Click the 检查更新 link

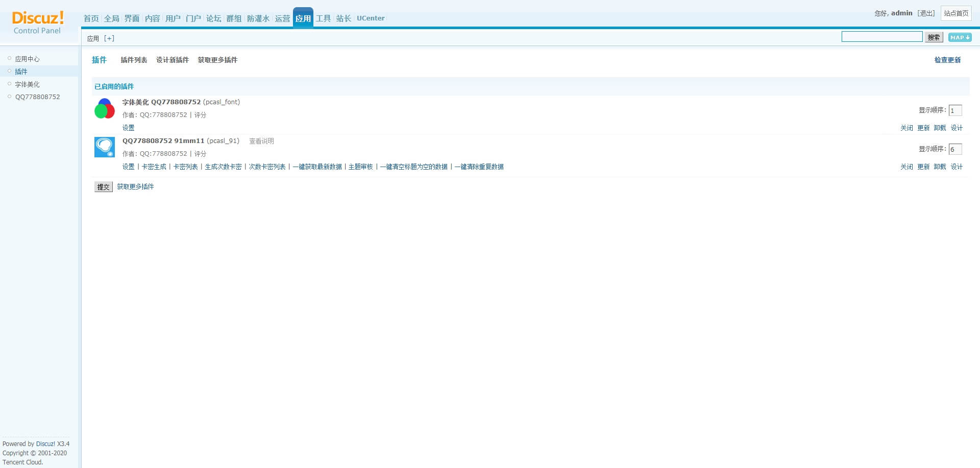947,60
